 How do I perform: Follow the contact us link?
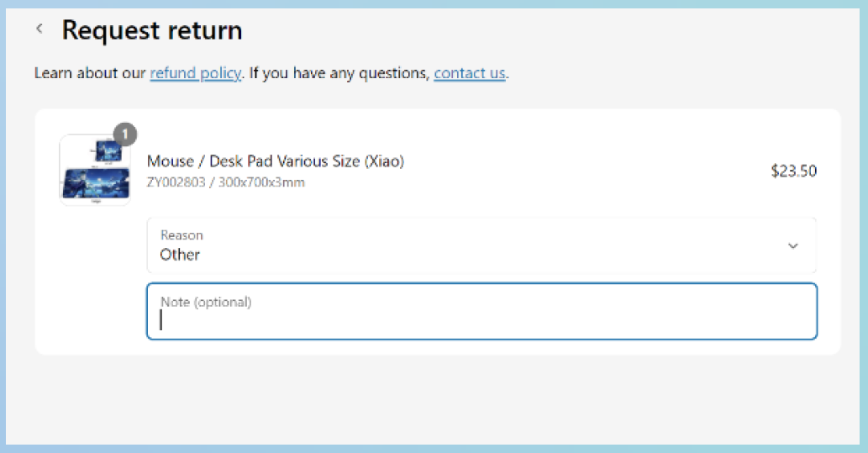470,73
